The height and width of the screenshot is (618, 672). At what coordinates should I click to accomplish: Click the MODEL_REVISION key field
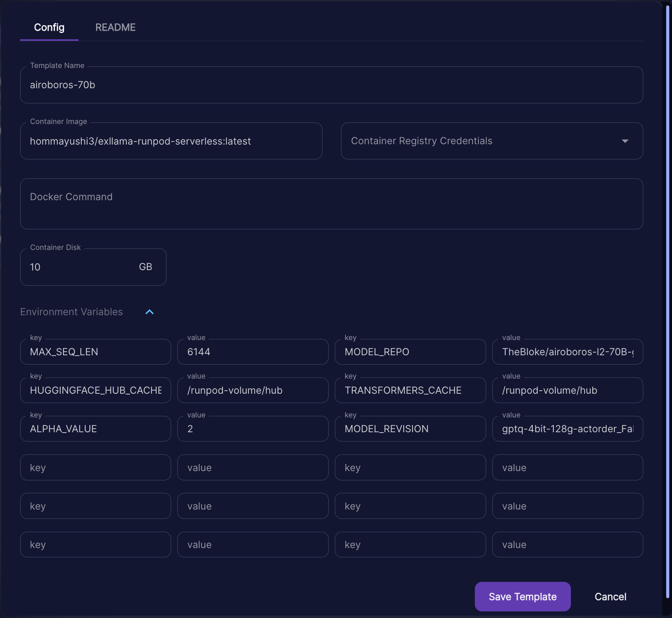(x=410, y=429)
